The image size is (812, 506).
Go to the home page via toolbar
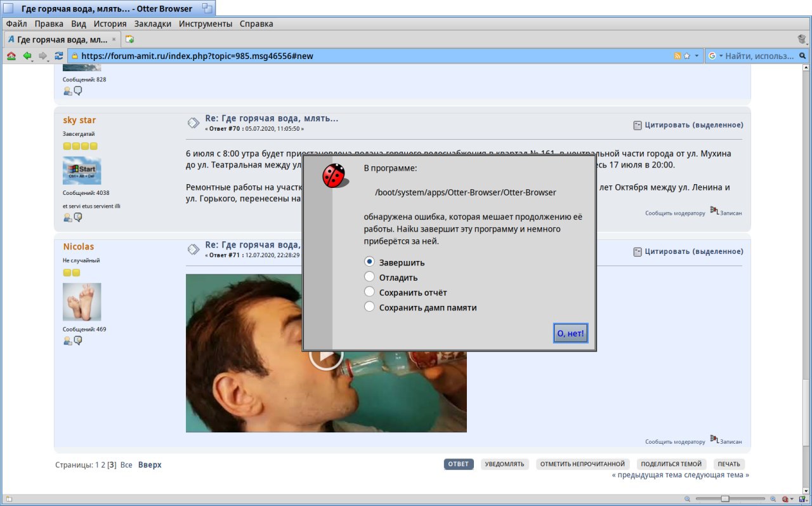[x=11, y=56]
